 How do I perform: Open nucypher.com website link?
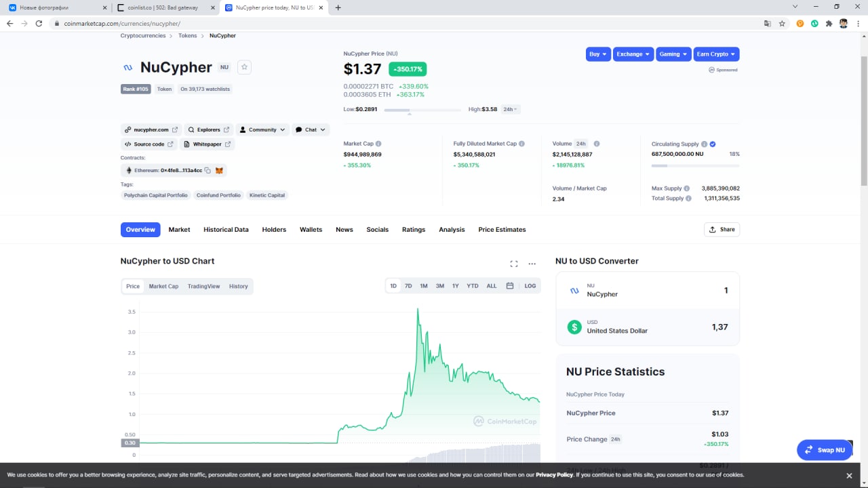(151, 129)
